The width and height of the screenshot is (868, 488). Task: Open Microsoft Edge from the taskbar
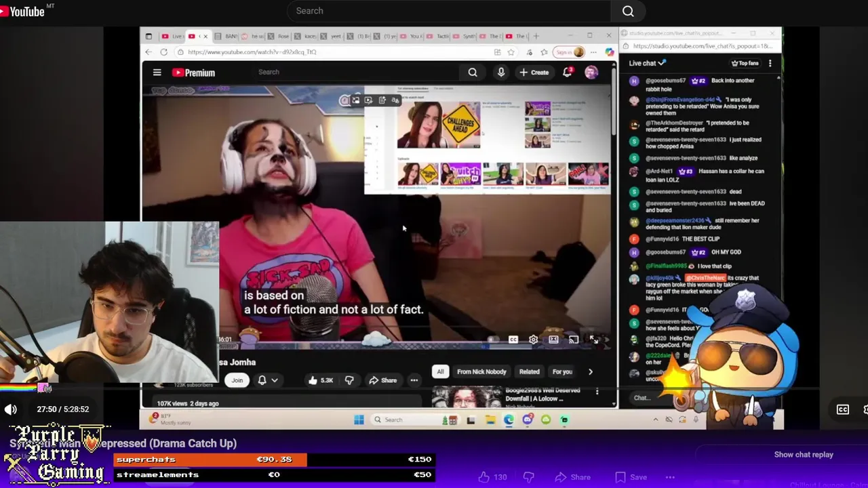coord(509,420)
